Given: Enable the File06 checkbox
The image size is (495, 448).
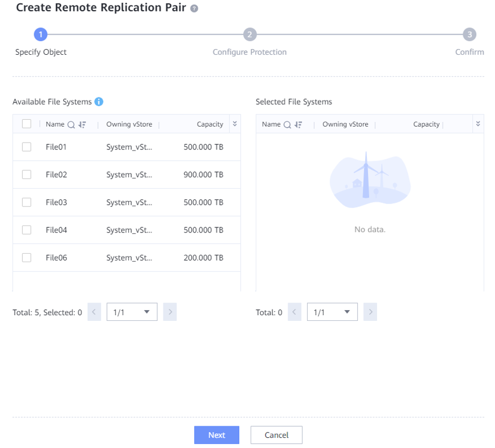Looking at the screenshot, I should coord(26,258).
